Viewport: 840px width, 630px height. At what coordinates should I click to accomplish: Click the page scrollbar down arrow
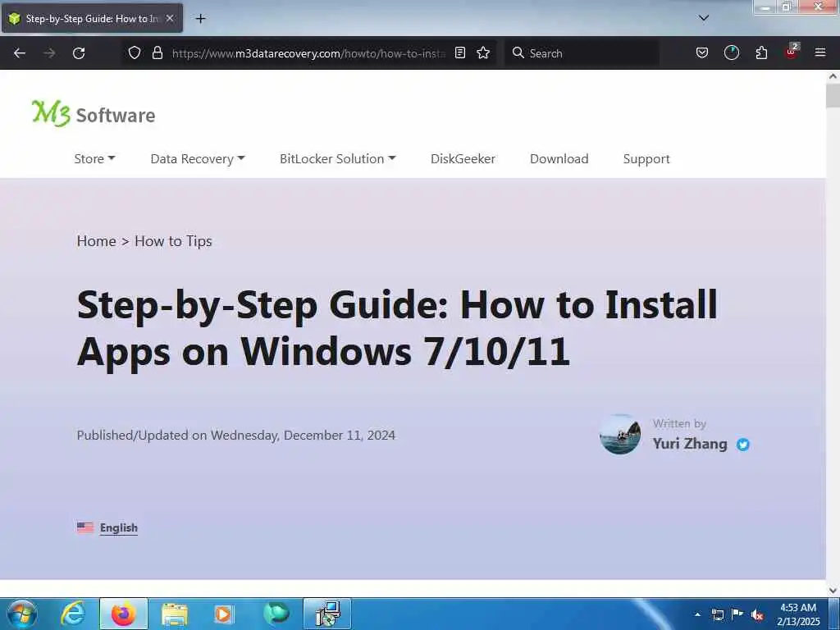[x=833, y=591]
